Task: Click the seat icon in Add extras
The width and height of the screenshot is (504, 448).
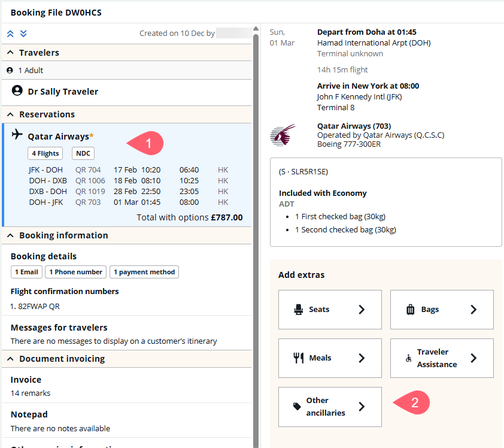Action: (298, 310)
